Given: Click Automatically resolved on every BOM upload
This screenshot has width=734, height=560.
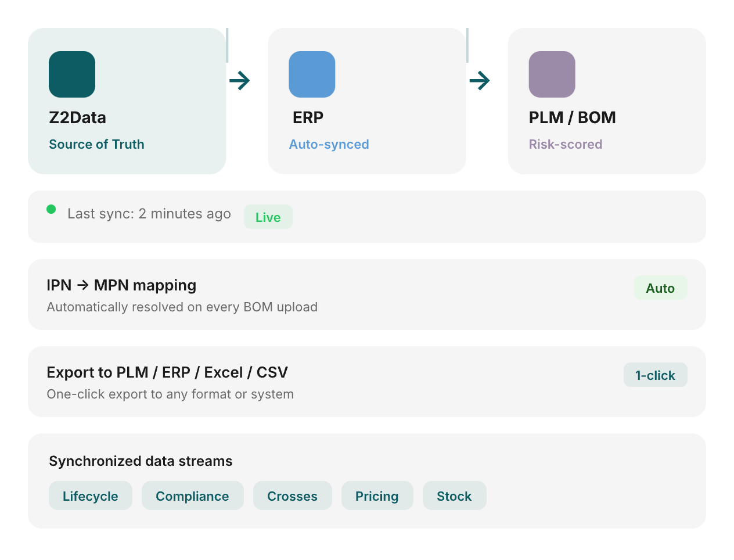Looking at the screenshot, I should pos(182,307).
